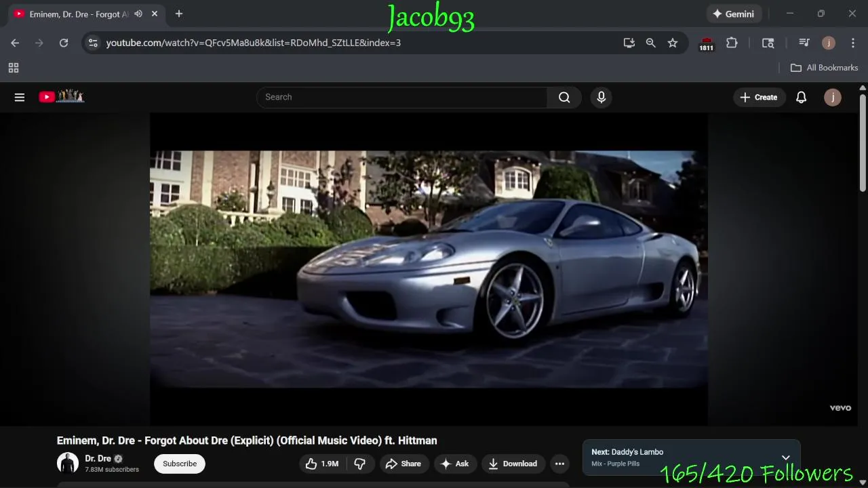868x488 pixels.
Task: Click the Ask button
Action: (x=455, y=464)
